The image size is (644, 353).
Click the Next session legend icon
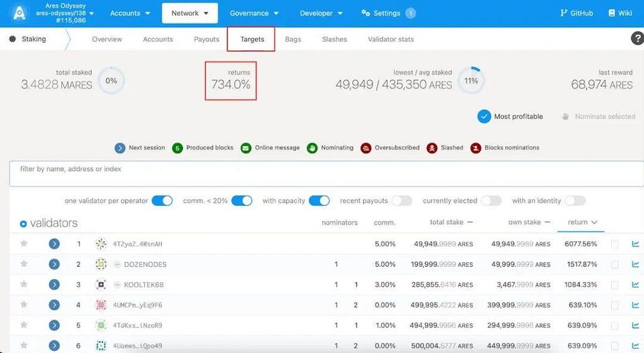point(120,148)
